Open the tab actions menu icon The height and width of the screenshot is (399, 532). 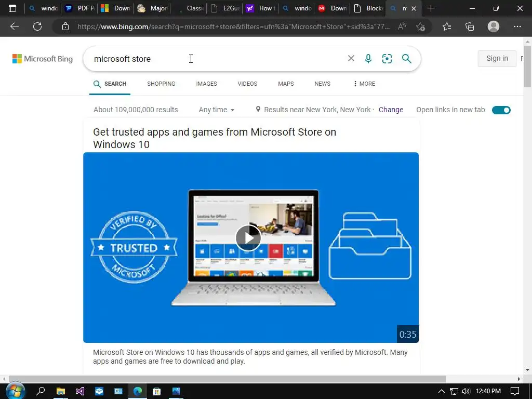[x=12, y=8]
